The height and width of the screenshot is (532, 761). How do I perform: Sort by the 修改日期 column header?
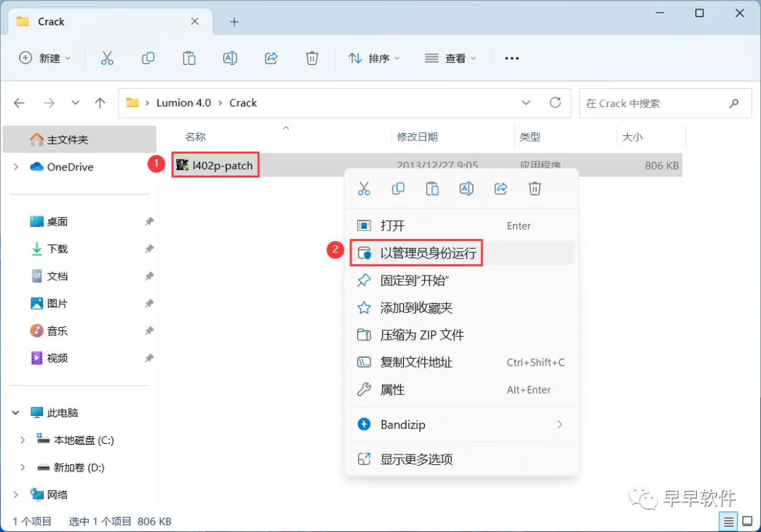point(417,137)
